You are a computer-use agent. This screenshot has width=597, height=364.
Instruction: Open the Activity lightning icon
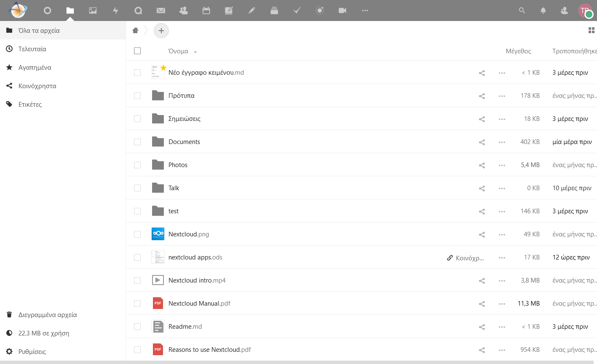pos(116,10)
